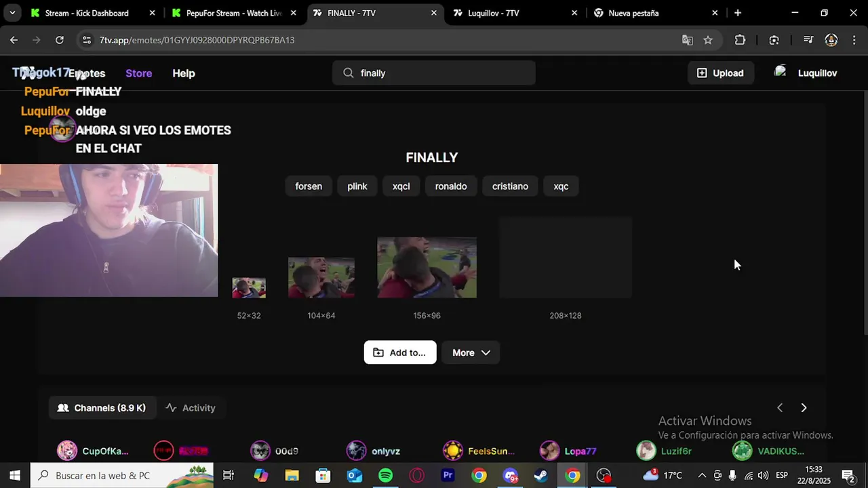This screenshot has height=488, width=868.
Task: Click the microphone tray icon
Action: pos(732,476)
